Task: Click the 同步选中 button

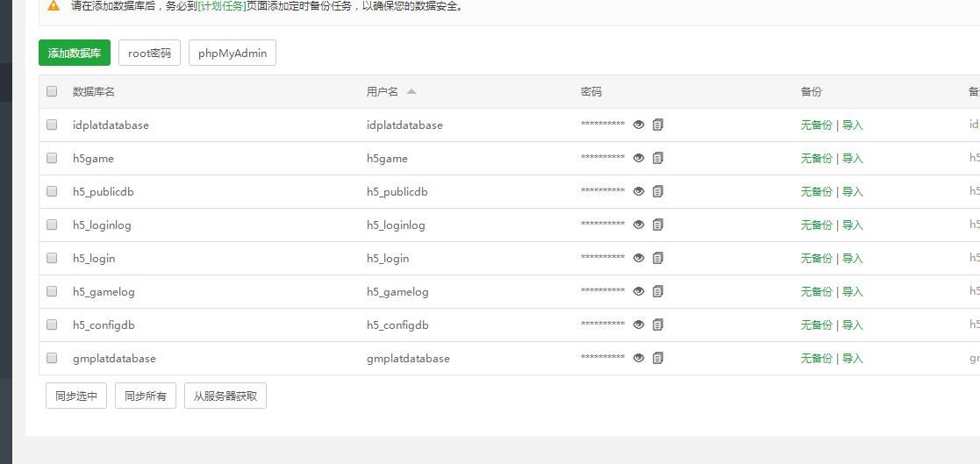Action: pyautogui.click(x=76, y=396)
